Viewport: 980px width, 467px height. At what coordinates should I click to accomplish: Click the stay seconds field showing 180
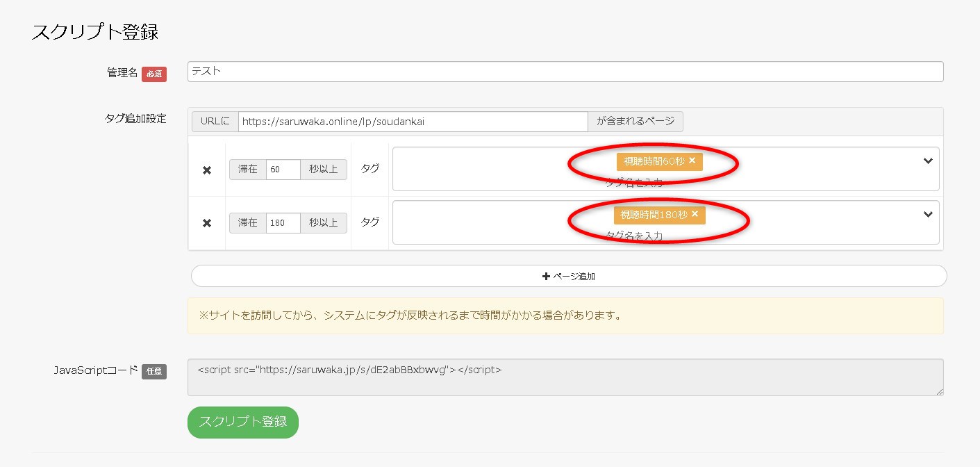(x=283, y=222)
